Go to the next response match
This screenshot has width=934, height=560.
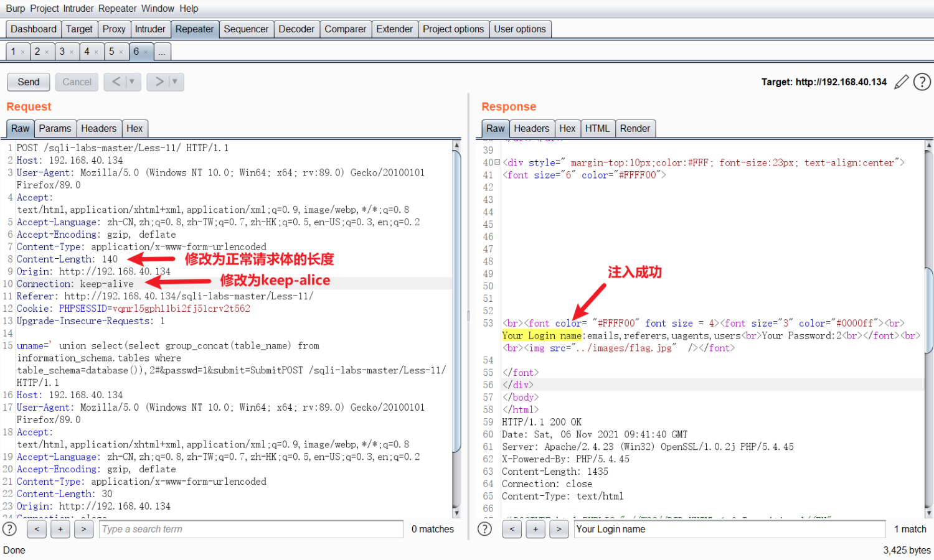pyautogui.click(x=559, y=529)
